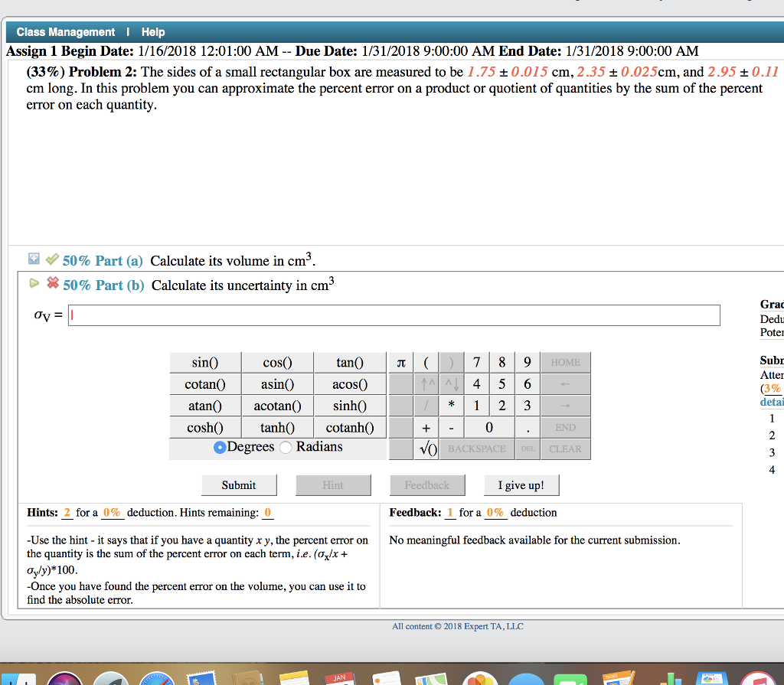This screenshot has width=784, height=685.
Task: Switch angle mode to Radians
Action: pos(286,447)
